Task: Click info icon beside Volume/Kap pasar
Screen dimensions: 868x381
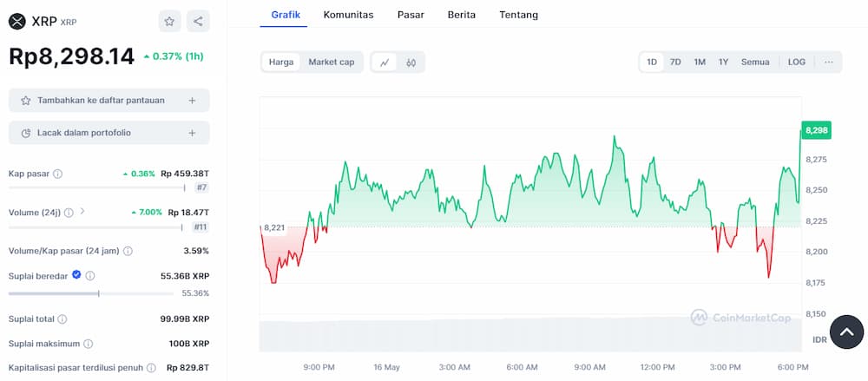Action: click(x=128, y=251)
